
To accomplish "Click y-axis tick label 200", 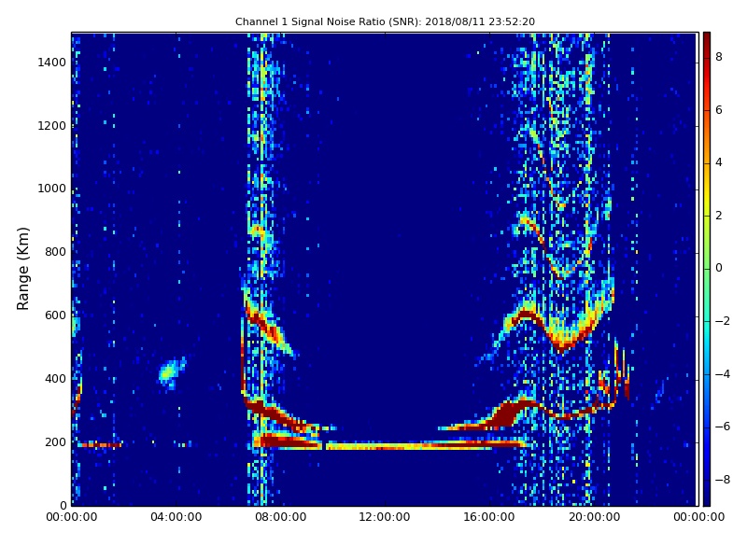I will (55, 441).
